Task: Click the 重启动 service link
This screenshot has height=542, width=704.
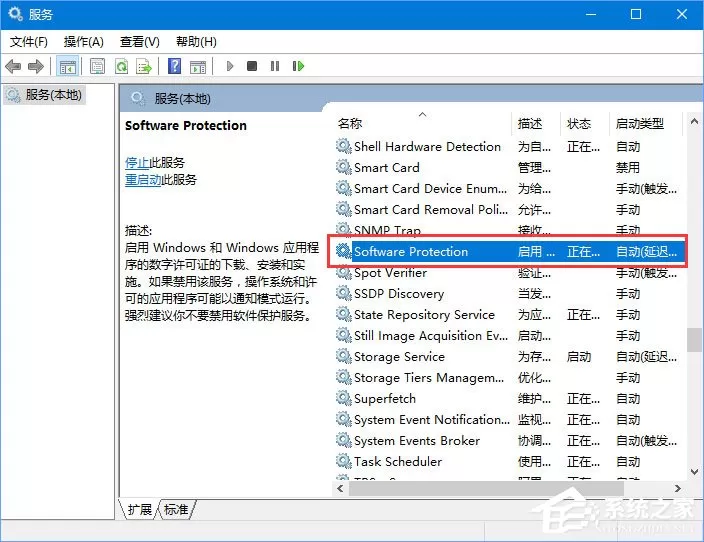Action: (x=143, y=180)
